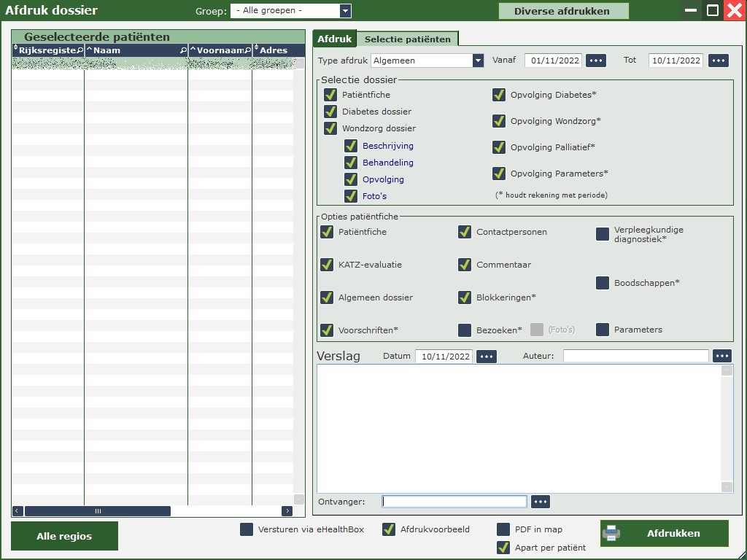Screen dimensions: 747x560
Task: Click the Verslag Datum ellipsis button
Action: tap(487, 357)
